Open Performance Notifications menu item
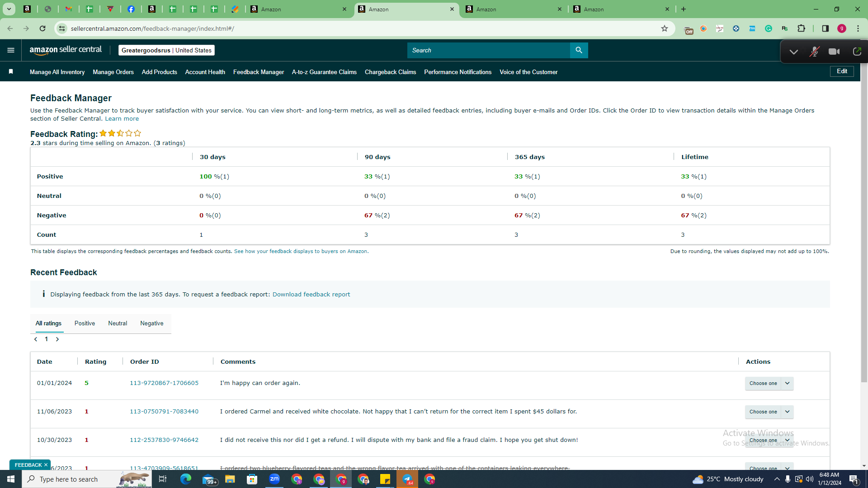Viewport: 868px width, 488px height. point(458,72)
